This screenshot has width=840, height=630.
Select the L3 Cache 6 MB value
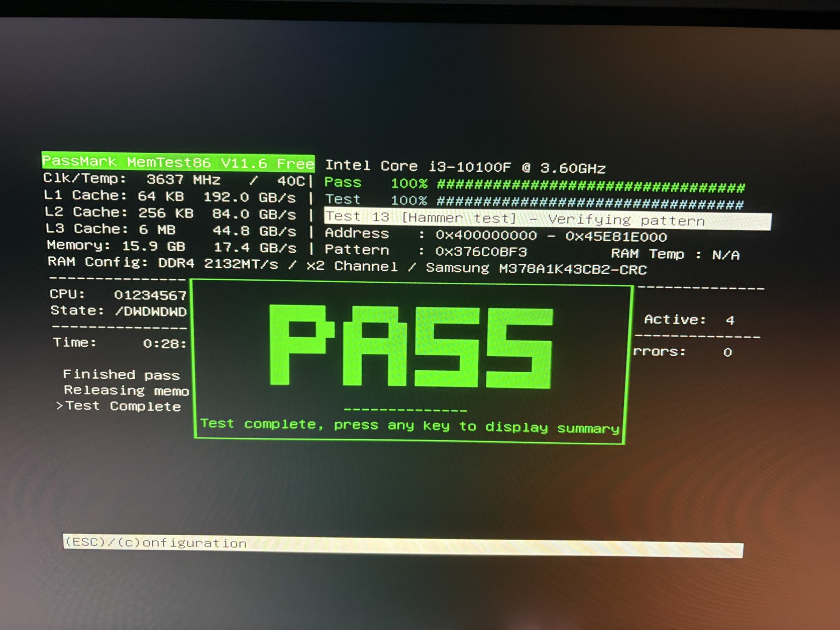[x=157, y=230]
